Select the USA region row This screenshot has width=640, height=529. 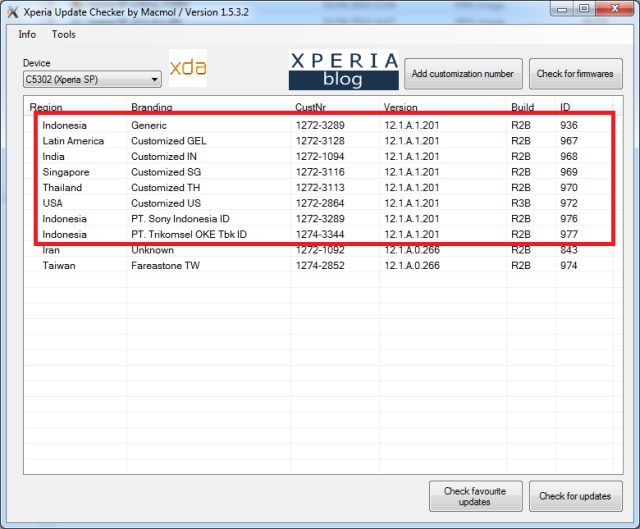320,203
